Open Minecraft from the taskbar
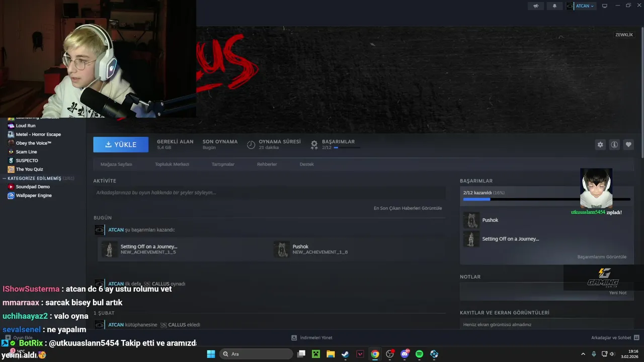The height and width of the screenshot is (362, 644). pyautogui.click(x=316, y=354)
